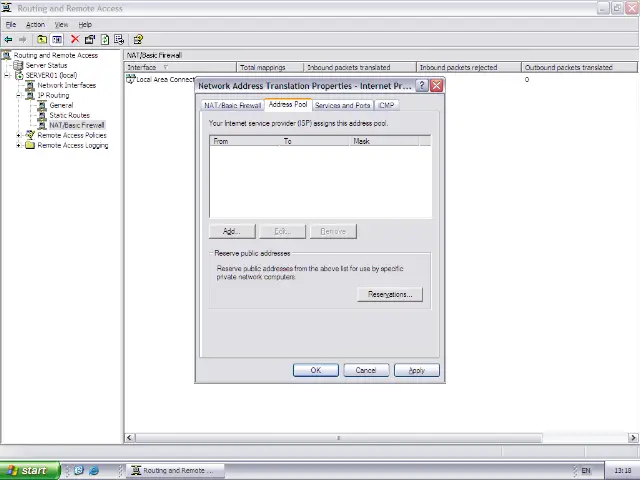The height and width of the screenshot is (480, 640).
Task: Close the Network Address Translation Properties dialog
Action: click(436, 86)
